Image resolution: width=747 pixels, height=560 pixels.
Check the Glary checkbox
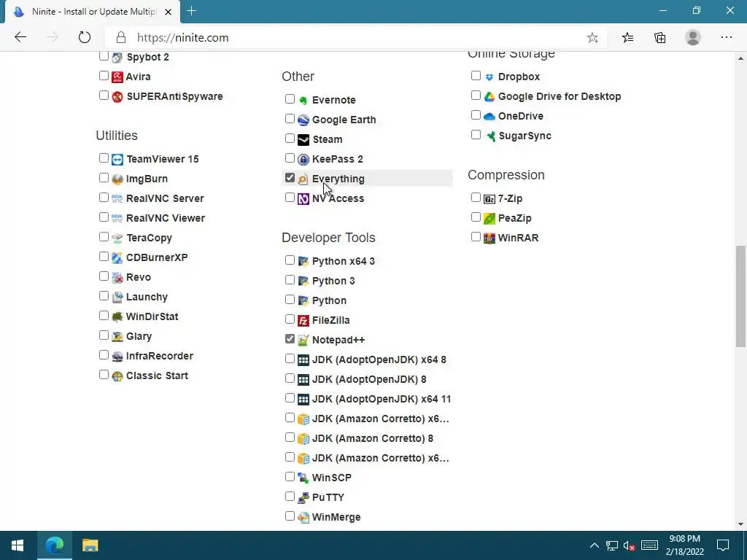pos(104,335)
